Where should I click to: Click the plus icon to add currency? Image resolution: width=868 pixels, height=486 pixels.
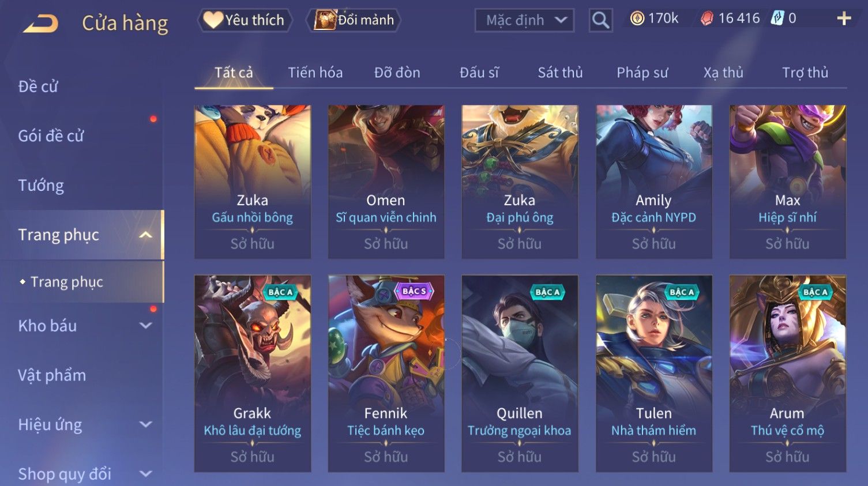click(844, 19)
